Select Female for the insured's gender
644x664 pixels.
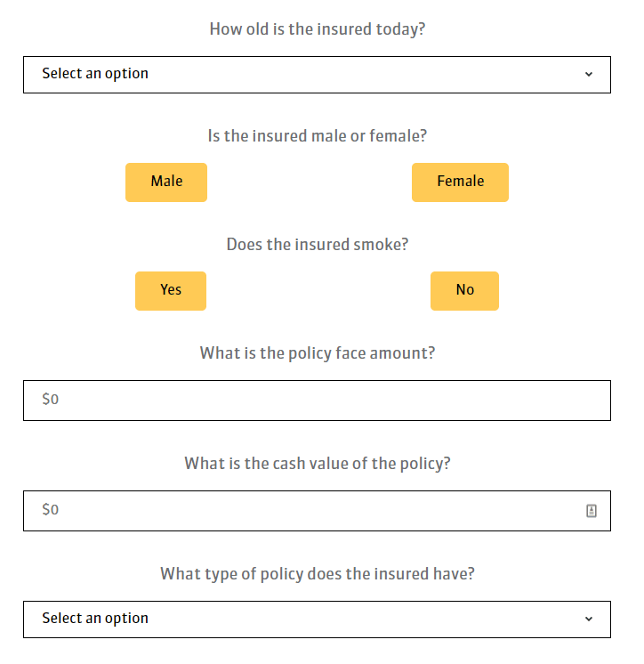(460, 182)
